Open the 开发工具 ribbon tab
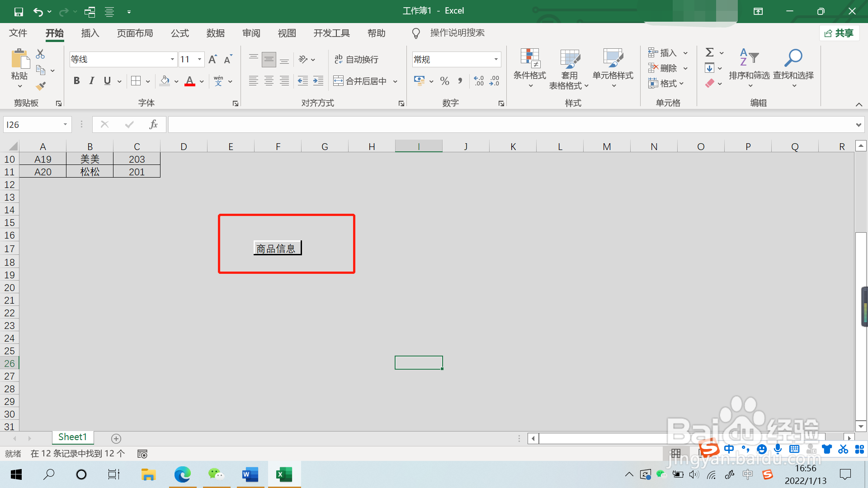This screenshot has height=488, width=868. pos(331,33)
